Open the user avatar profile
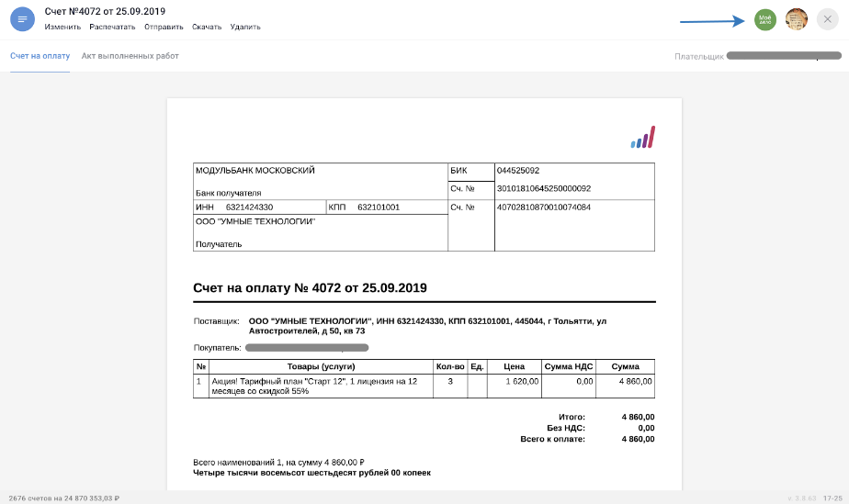Image resolution: width=849 pixels, height=504 pixels. [796, 19]
